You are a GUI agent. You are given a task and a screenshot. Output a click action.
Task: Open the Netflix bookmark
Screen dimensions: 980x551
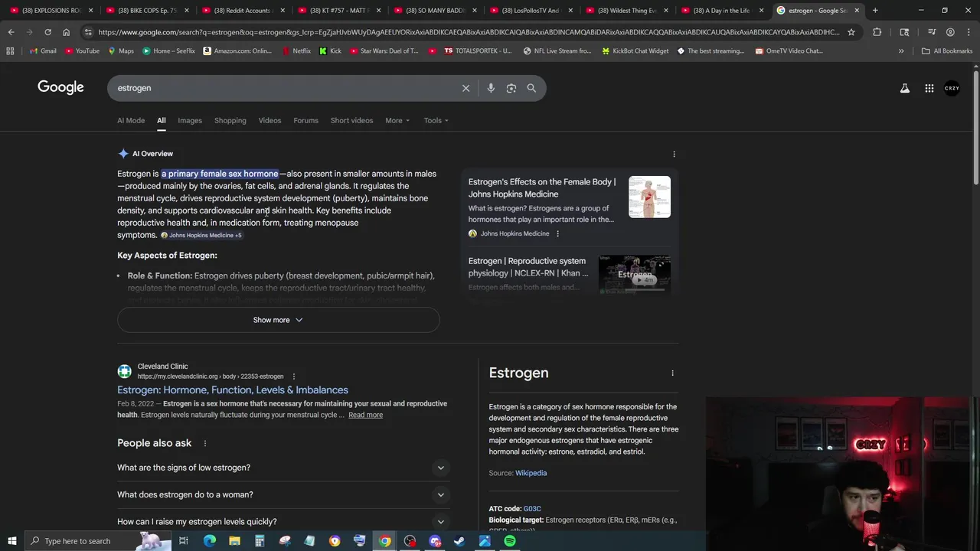click(296, 51)
